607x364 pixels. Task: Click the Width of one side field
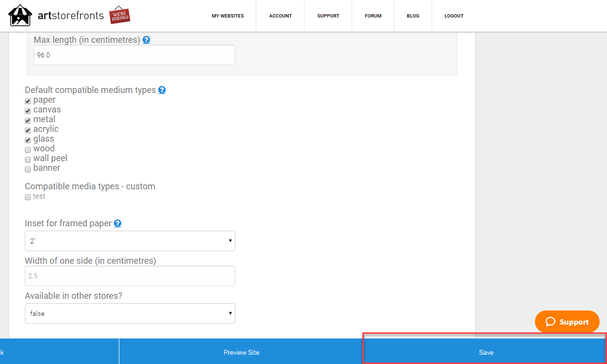130,276
